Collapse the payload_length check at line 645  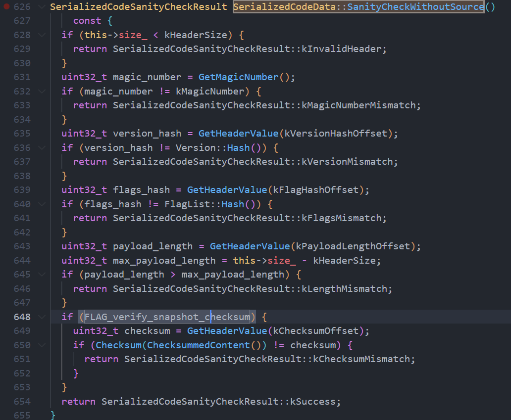pyautogui.click(x=42, y=275)
